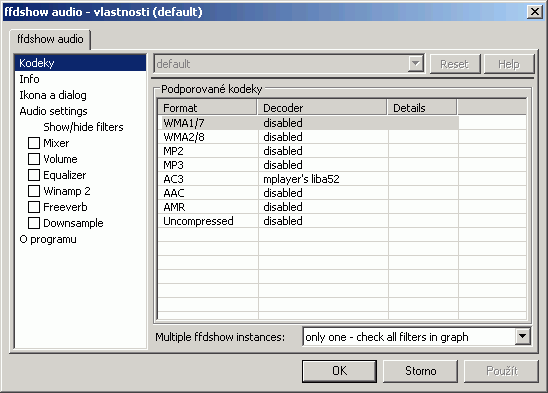This screenshot has height=393, width=548.
Task: Click the 'only one - check all filters' combo box
Action: tap(417, 337)
